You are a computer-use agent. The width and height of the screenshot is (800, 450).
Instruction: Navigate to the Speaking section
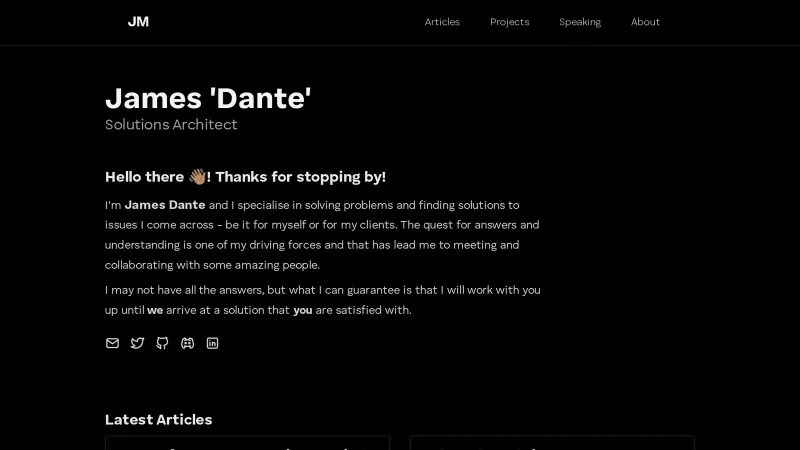(580, 22)
